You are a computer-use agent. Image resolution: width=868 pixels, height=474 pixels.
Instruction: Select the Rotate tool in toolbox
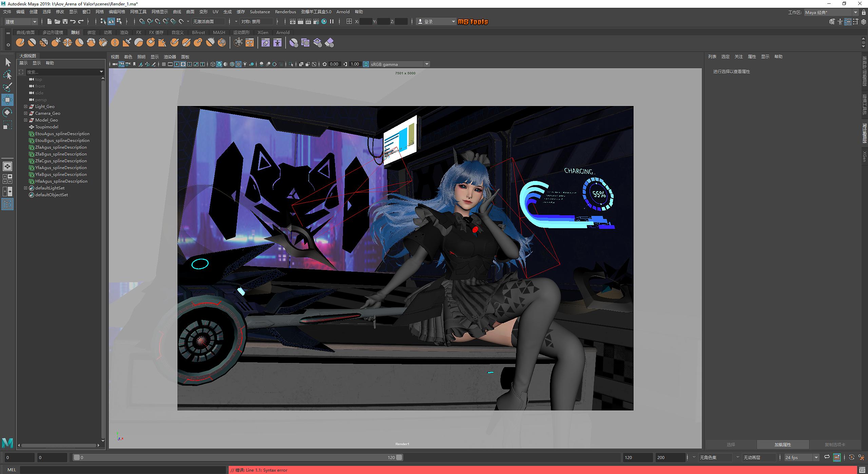(7, 112)
